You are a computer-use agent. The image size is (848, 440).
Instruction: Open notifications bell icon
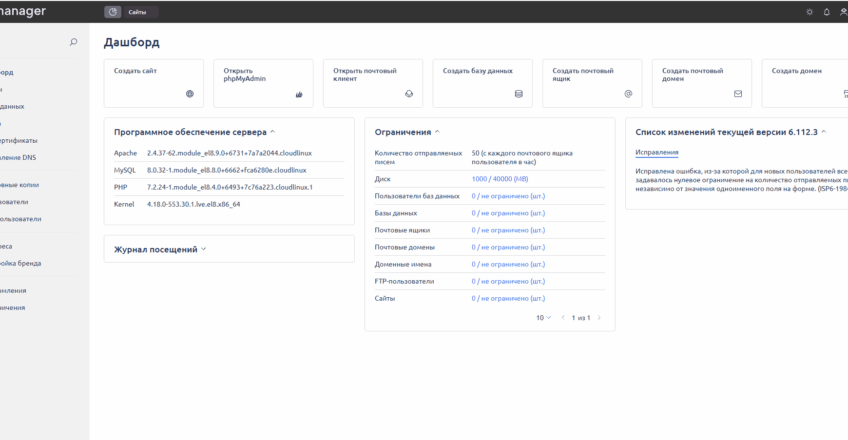(826, 12)
